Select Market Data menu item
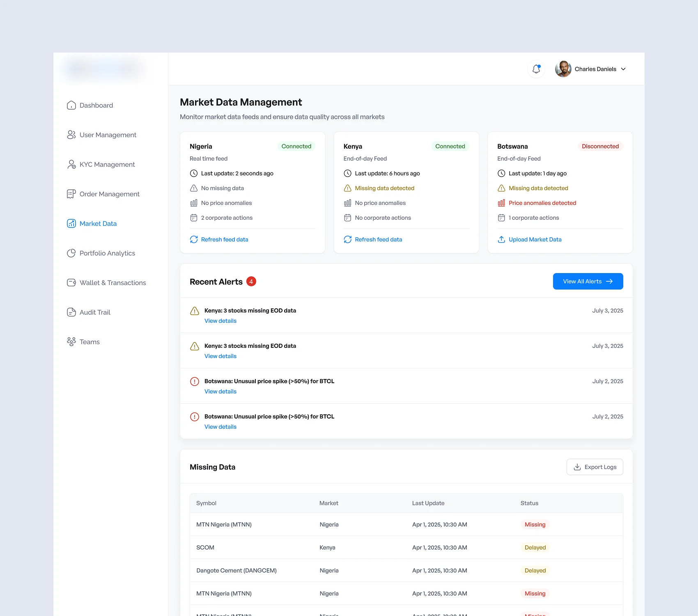 (98, 223)
